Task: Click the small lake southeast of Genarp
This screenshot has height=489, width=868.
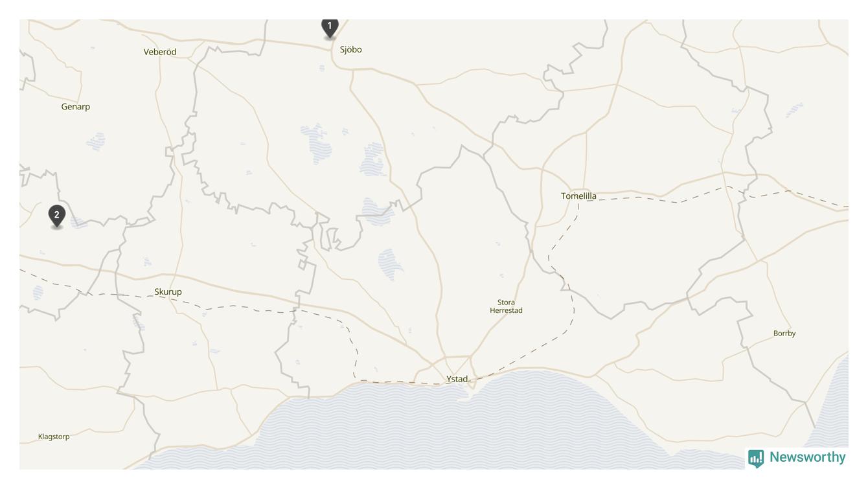Action: coord(96,141)
